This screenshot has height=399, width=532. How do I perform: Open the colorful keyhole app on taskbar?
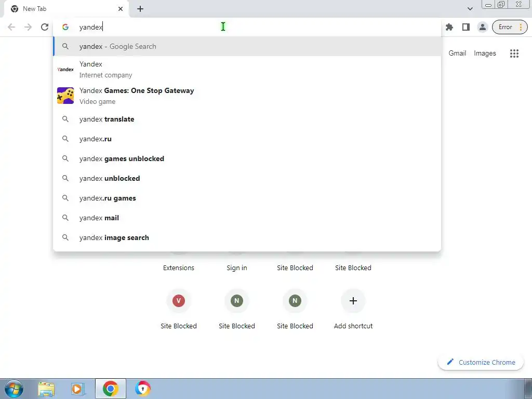tap(143, 389)
